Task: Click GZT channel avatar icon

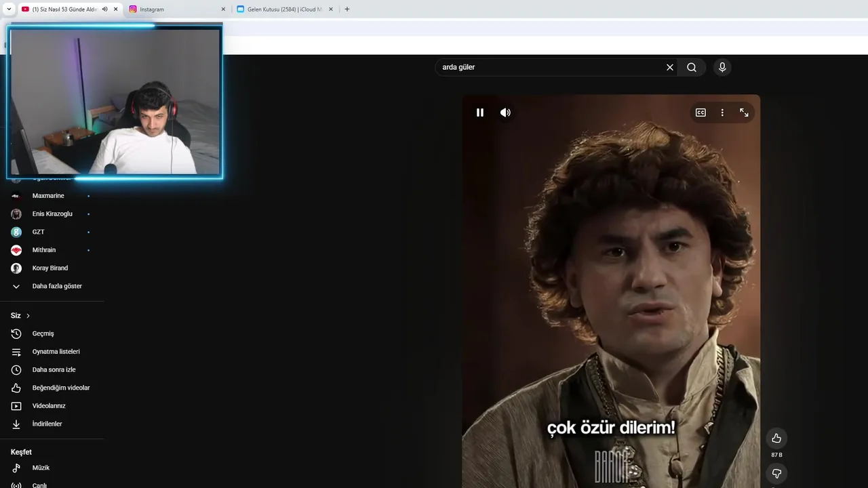Action: (x=16, y=232)
